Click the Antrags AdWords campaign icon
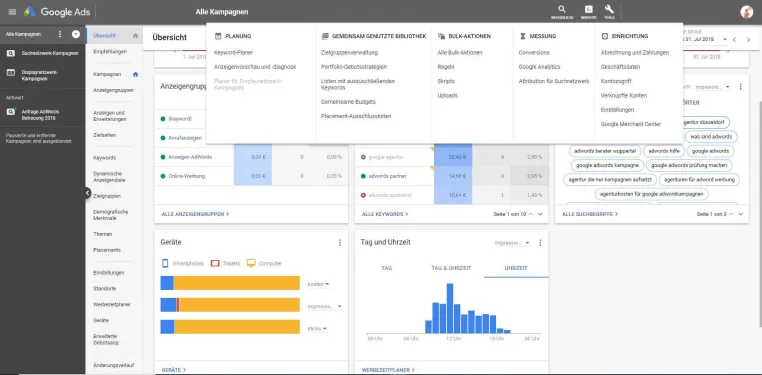This screenshot has width=762, height=375. pos(11,111)
